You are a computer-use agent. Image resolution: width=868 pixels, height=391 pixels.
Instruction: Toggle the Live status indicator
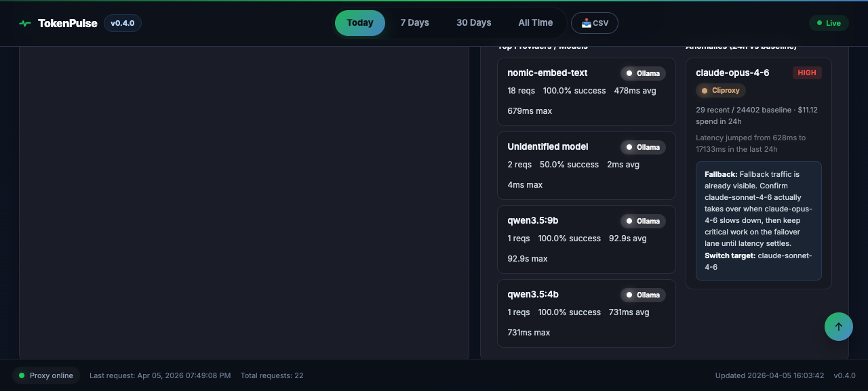point(829,22)
